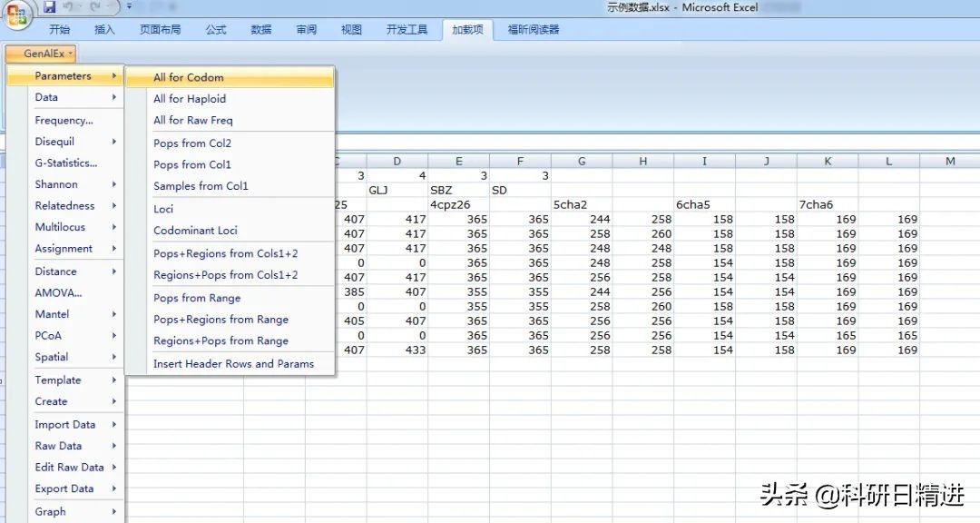Select the 数据 ribbon tab

click(x=260, y=29)
